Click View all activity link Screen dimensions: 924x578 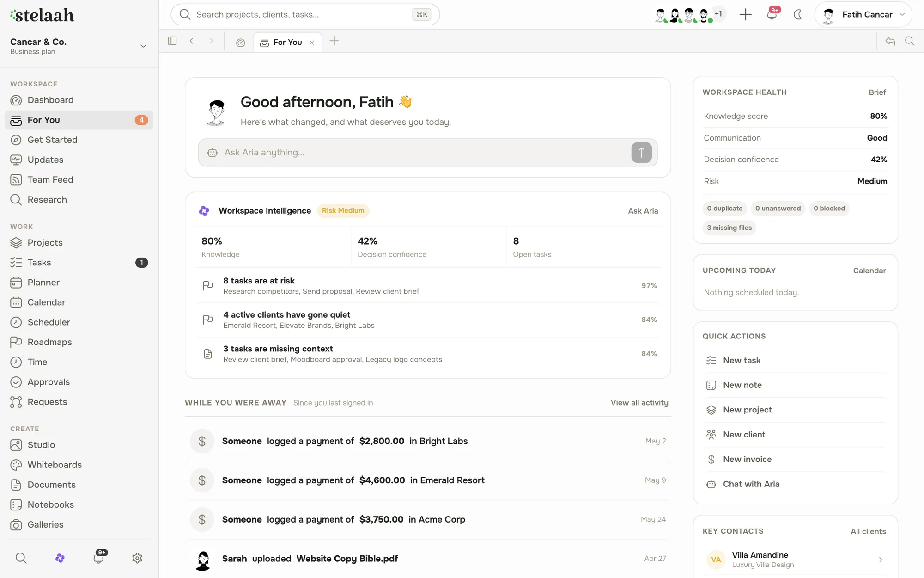point(639,403)
